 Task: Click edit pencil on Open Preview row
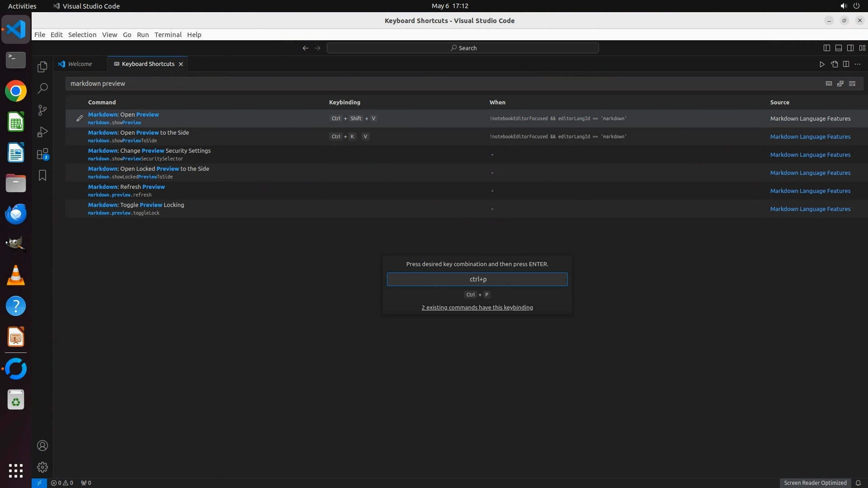[80, 118]
